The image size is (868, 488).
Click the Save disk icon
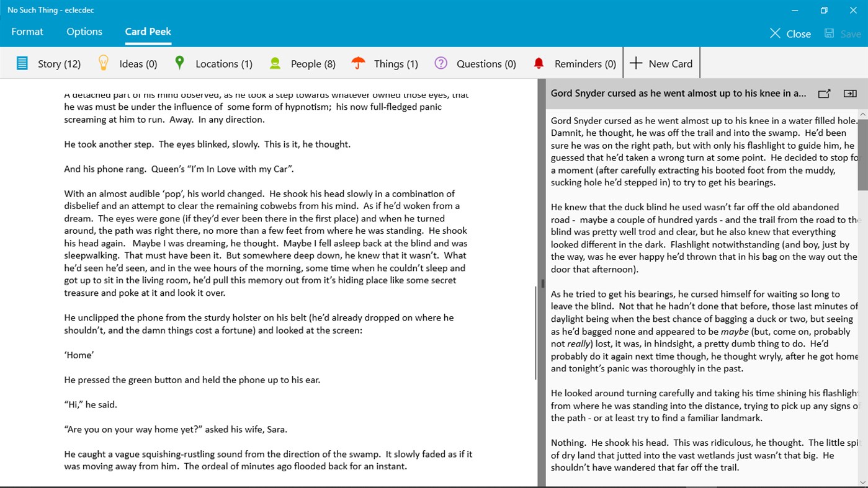coord(829,33)
